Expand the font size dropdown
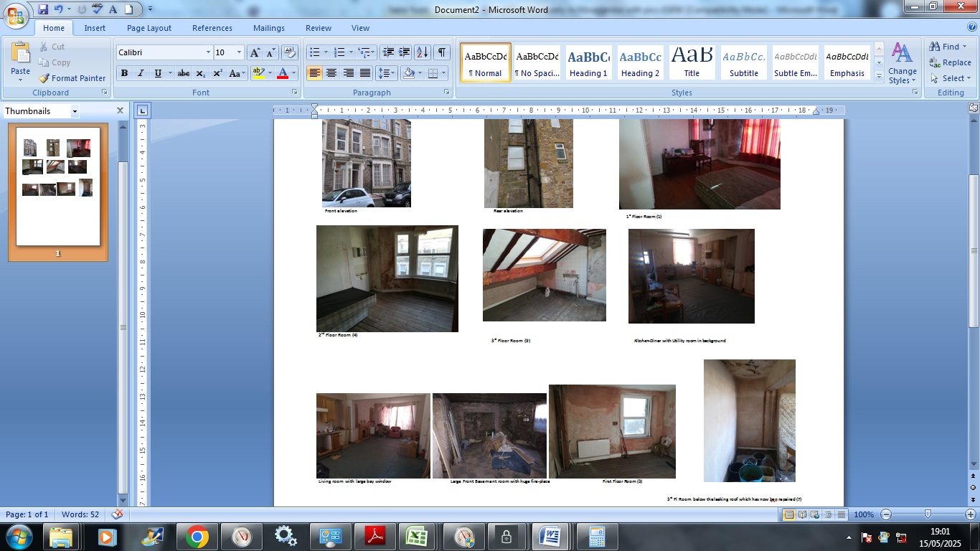Image resolution: width=980 pixels, height=551 pixels. [239, 52]
